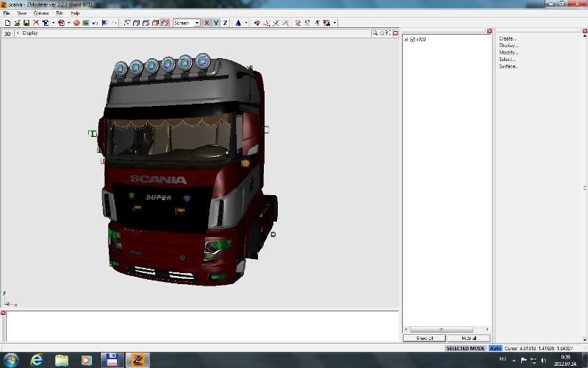The width and height of the screenshot is (588, 368).
Task: Save the model with the floppy disk icon
Action: [26, 23]
